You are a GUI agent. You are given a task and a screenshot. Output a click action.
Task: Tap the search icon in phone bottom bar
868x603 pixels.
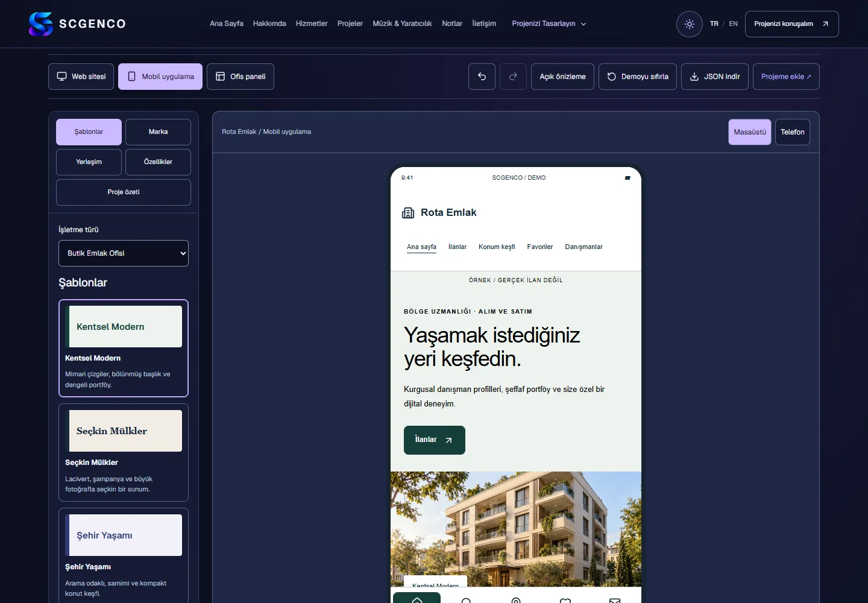pos(466,601)
